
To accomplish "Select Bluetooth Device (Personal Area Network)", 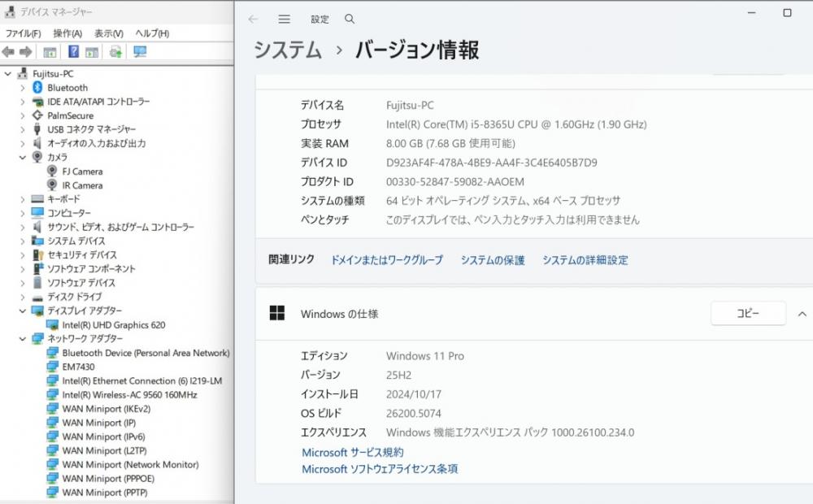I will point(146,353).
